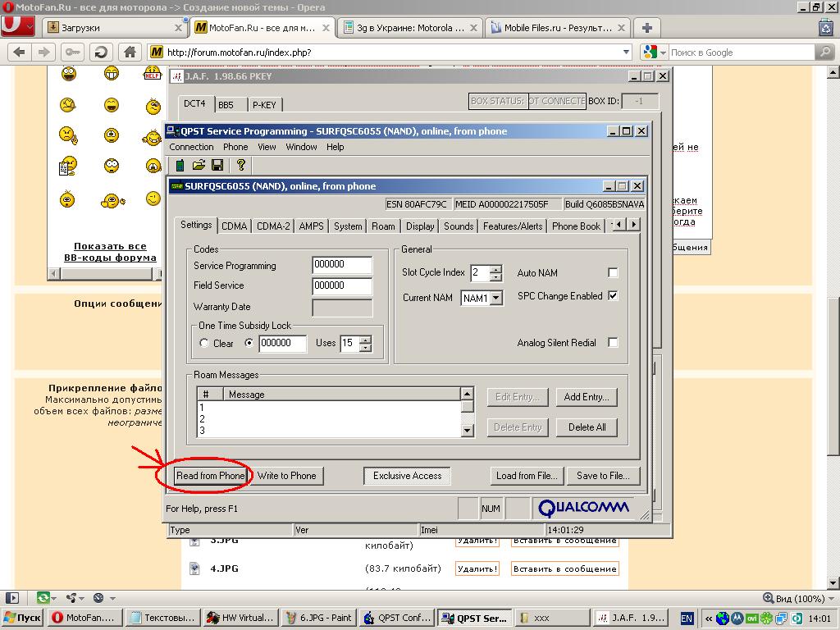This screenshot has width=840, height=630.
Task: Close the Mobile Files.ru tab
Action: click(x=621, y=28)
